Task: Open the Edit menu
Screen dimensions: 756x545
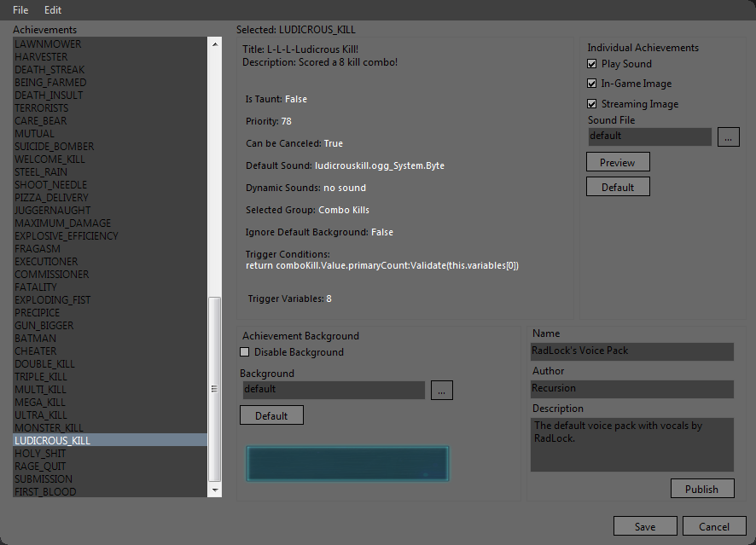Action: pos(53,10)
